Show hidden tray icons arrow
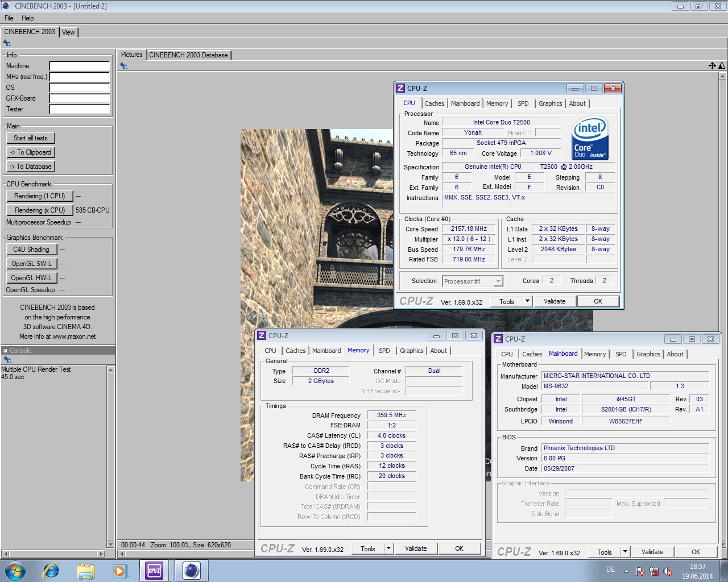728x582 pixels. click(x=626, y=571)
